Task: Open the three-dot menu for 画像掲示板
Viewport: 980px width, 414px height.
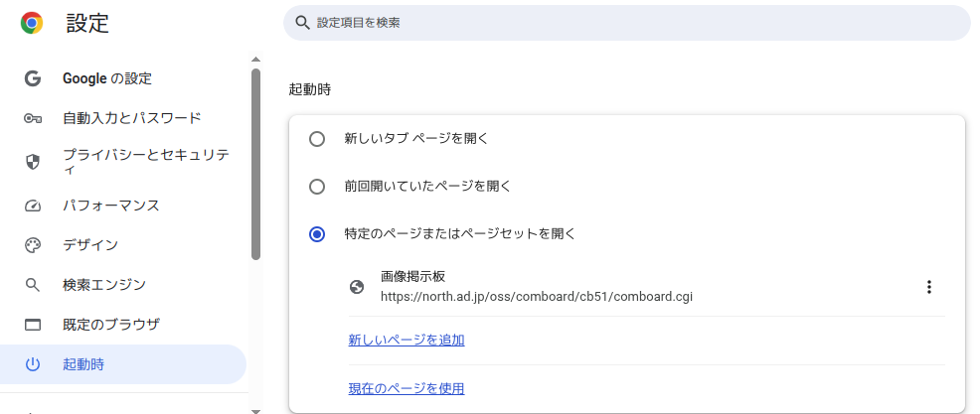Action: [929, 287]
